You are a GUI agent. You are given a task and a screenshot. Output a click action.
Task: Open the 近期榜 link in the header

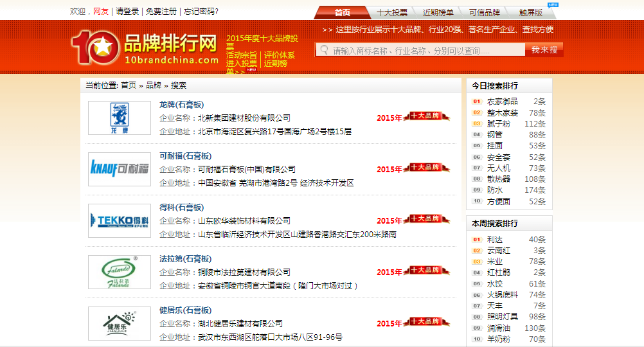pyautogui.click(x=275, y=63)
